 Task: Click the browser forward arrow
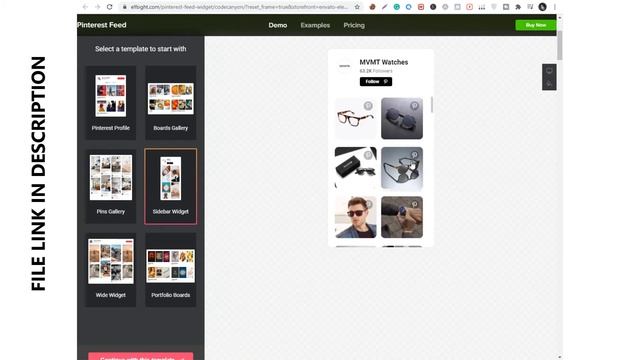(97, 7)
